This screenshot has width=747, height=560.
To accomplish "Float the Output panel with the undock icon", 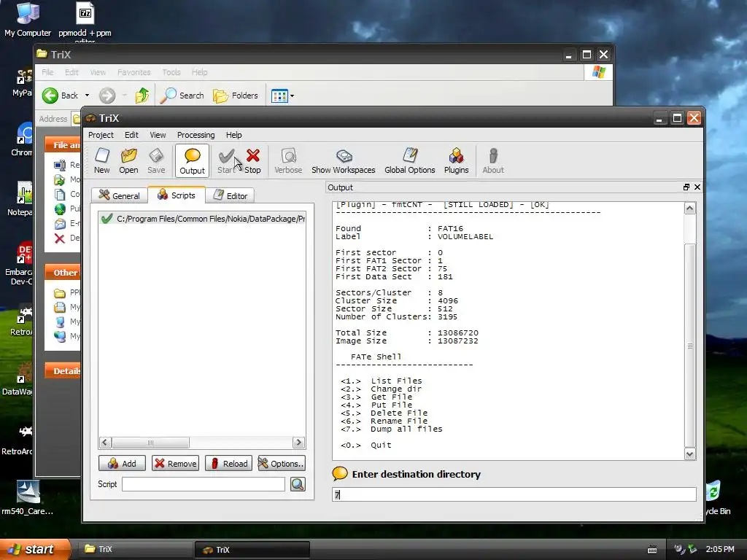I will [686, 187].
